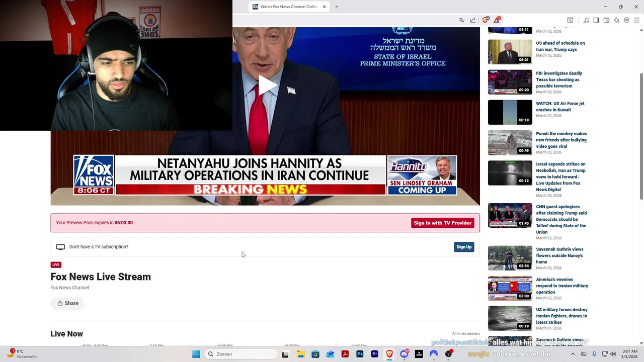Open a new tab with plus button
The width and height of the screenshot is (644, 362).
(x=337, y=7)
